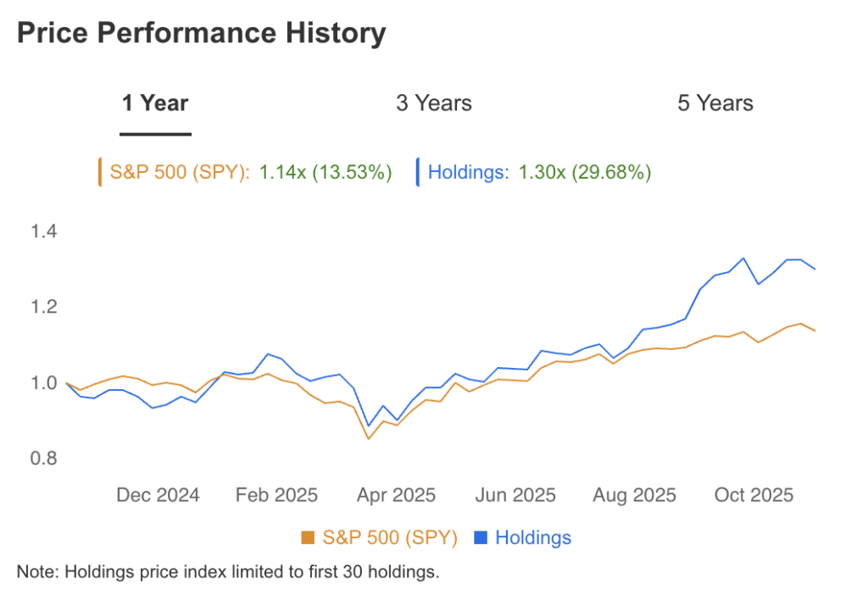Click the orange line at its April dip
Screen dimensions: 868x590
tap(370, 439)
